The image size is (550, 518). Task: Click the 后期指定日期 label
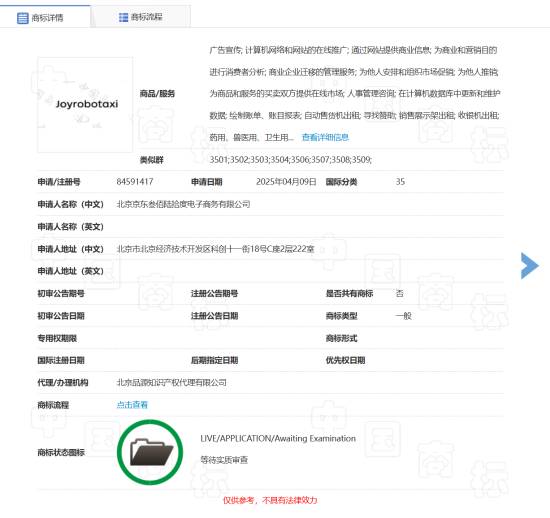(214, 360)
